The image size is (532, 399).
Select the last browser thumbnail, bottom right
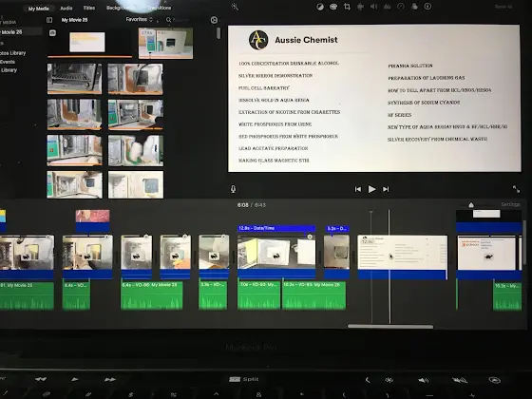(136, 184)
